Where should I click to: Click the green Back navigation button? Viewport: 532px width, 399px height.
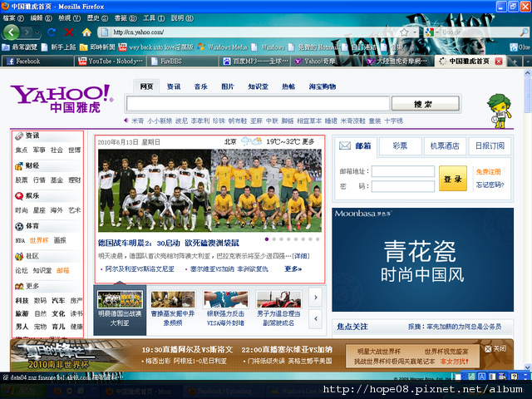coord(11,32)
